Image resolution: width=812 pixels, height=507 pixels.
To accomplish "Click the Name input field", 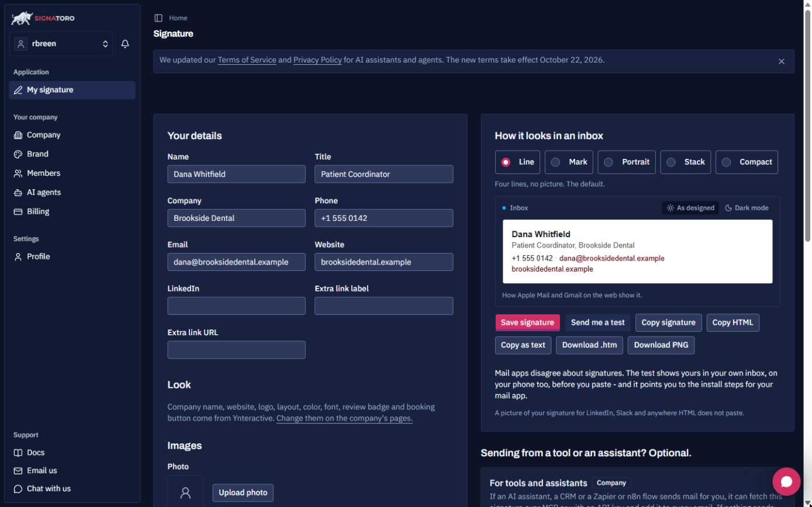I will click(236, 174).
